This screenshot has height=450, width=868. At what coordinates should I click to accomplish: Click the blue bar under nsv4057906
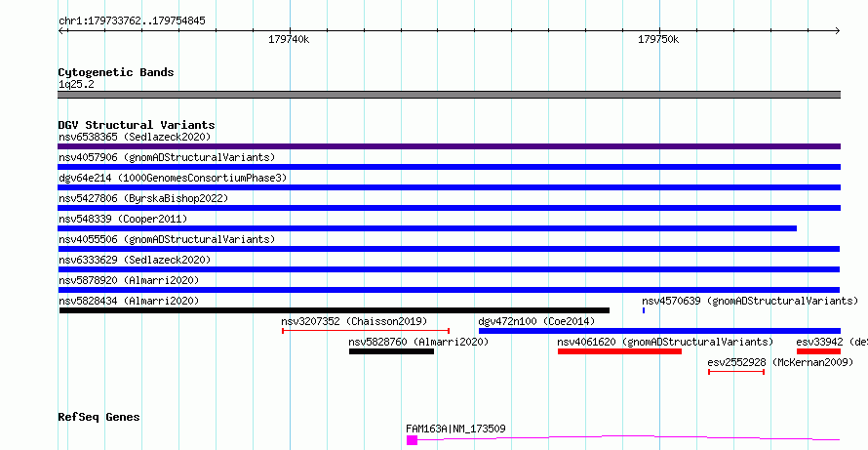449,167
